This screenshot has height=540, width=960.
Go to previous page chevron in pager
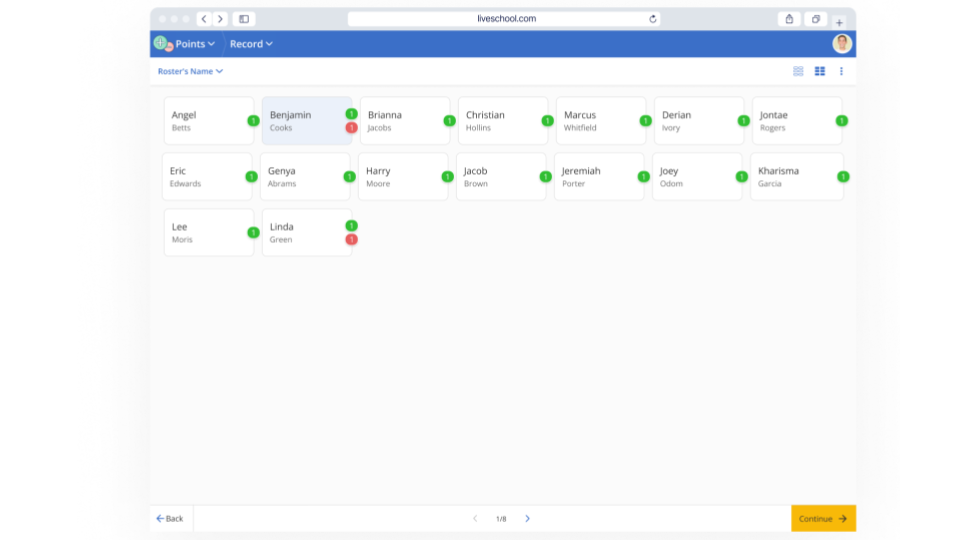475,519
